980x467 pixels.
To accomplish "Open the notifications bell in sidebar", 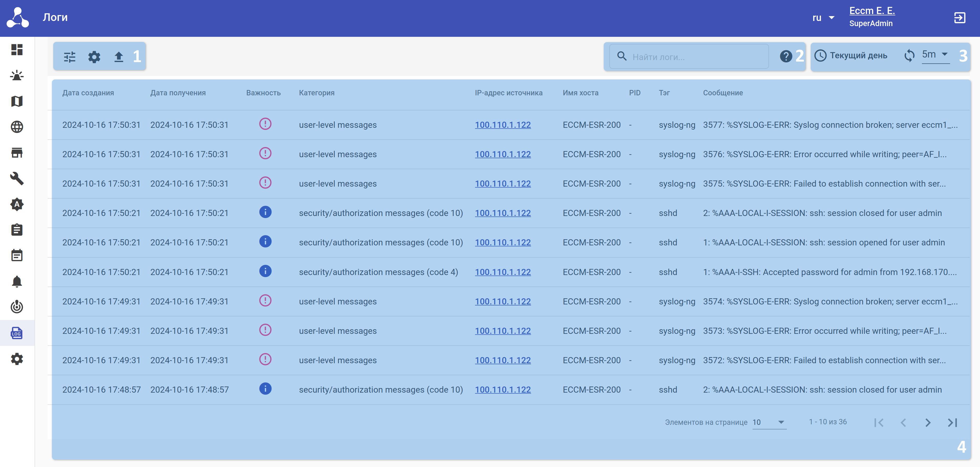I will (17, 281).
